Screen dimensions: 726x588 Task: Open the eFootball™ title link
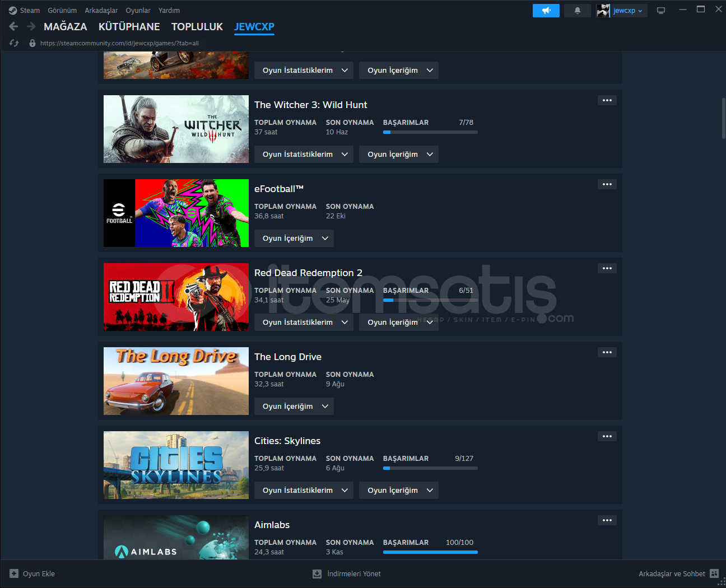[x=279, y=189]
